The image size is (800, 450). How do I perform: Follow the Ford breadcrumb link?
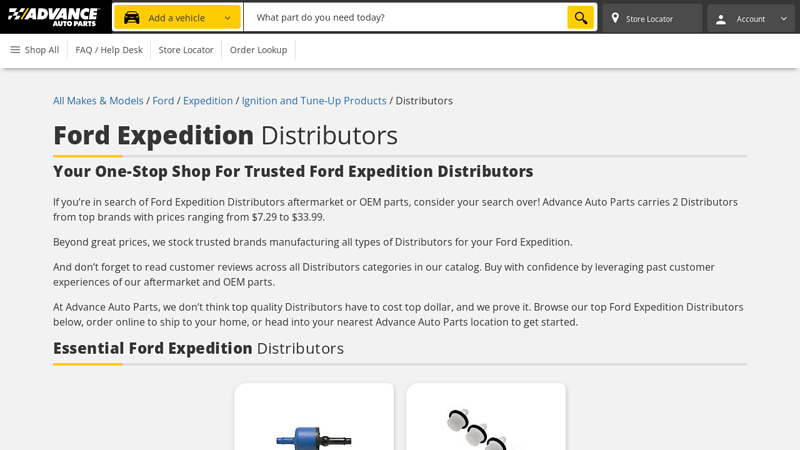[x=163, y=101]
